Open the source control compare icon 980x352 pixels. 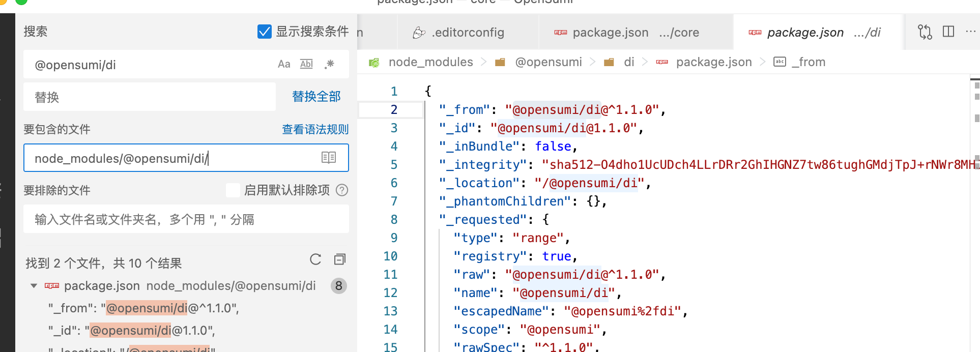[x=925, y=32]
